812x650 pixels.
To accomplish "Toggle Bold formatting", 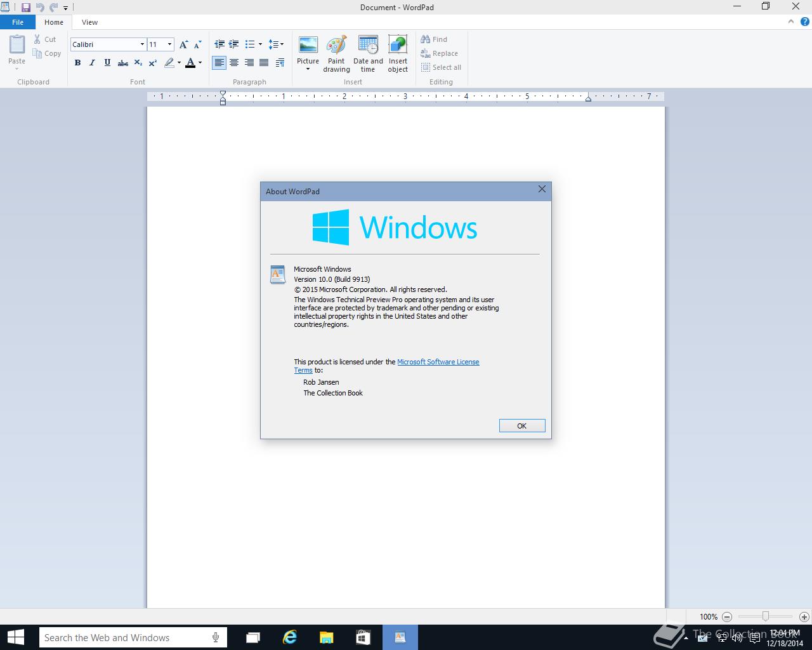I will 77,62.
